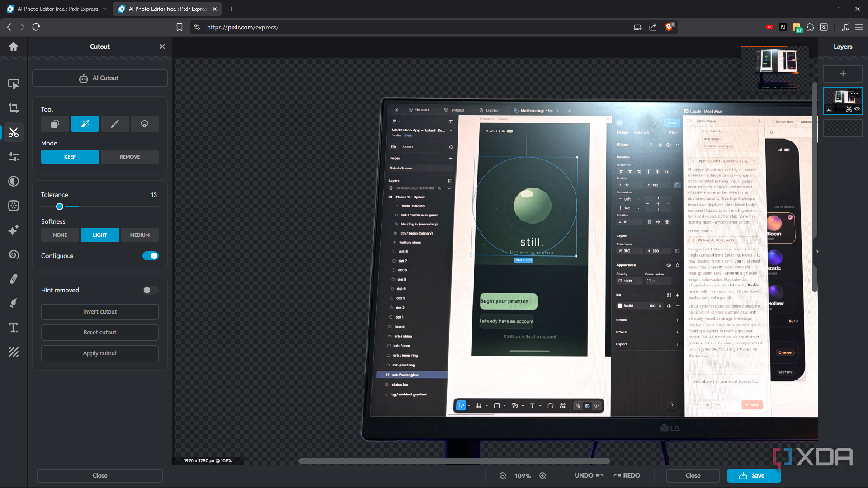Pick the Shape cutout tool
Screen dimensions: 868x488
coord(55,124)
